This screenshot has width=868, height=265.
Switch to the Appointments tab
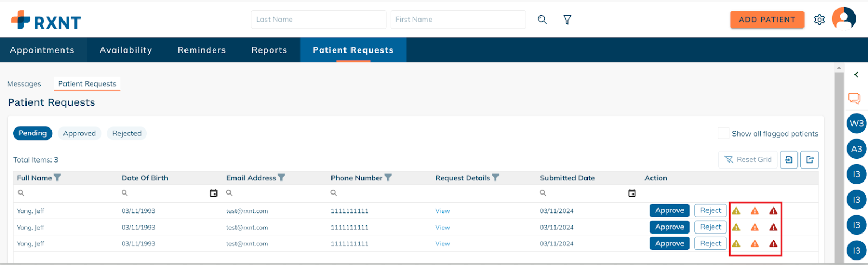[x=42, y=50]
